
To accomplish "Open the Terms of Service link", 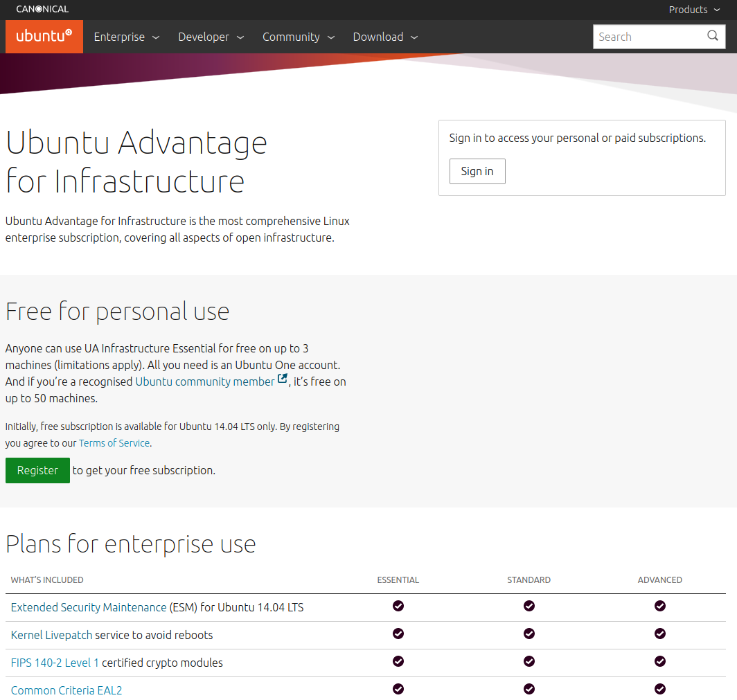I will (x=114, y=443).
